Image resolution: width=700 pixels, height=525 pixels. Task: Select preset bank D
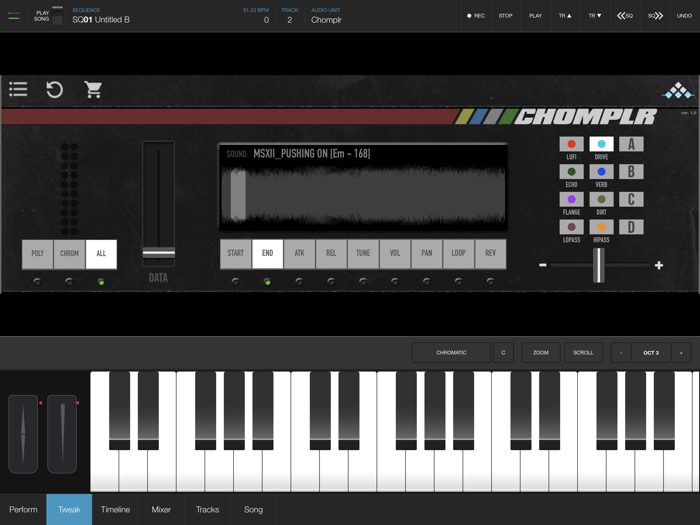[x=631, y=227]
